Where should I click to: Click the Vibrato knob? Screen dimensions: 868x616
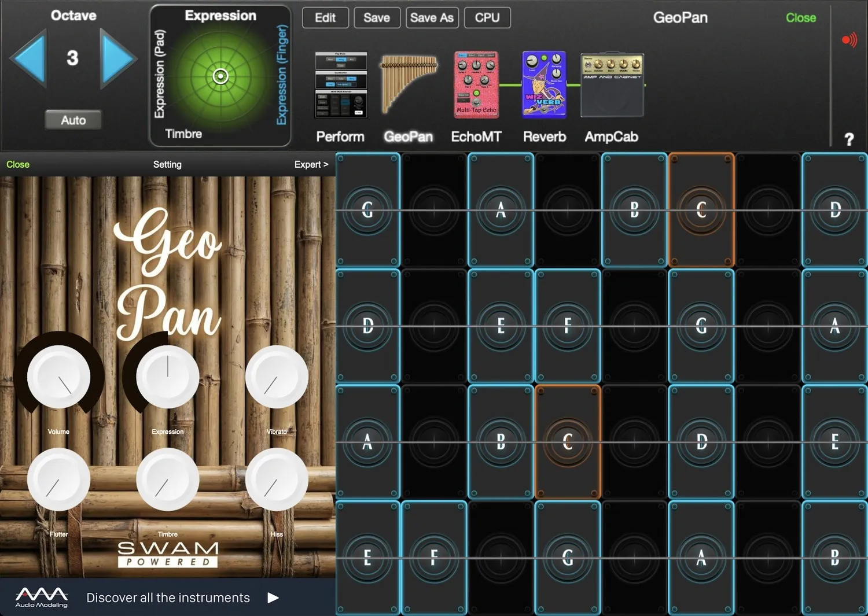(x=277, y=377)
